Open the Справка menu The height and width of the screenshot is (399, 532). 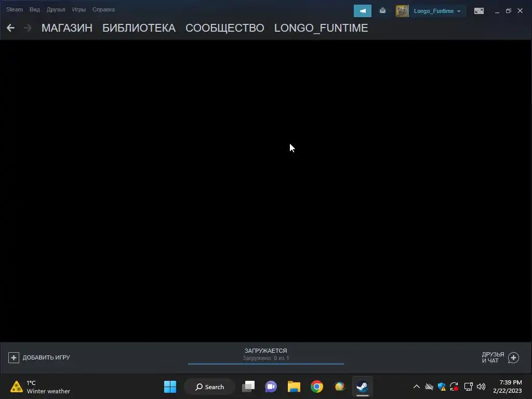coord(103,9)
